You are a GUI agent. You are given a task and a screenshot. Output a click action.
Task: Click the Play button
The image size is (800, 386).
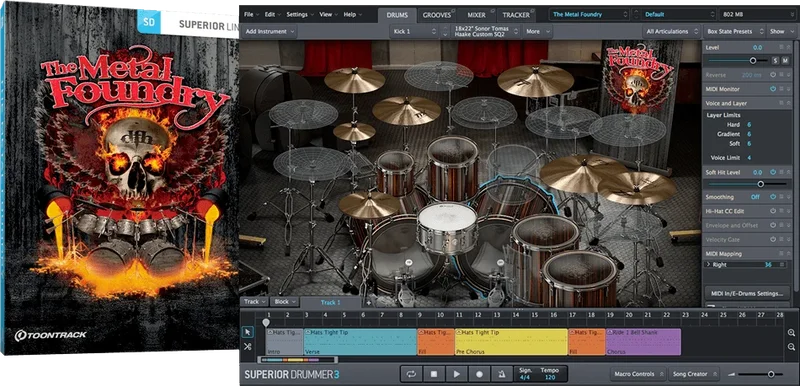pos(457,374)
